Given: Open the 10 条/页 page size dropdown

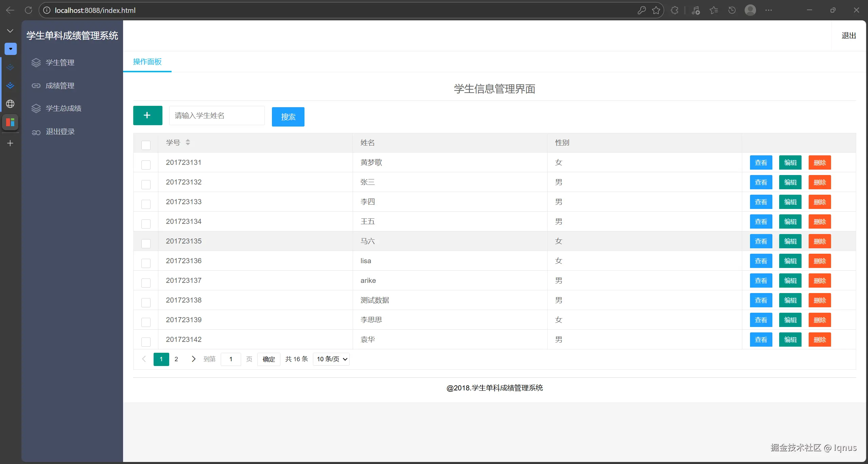Looking at the screenshot, I should [x=331, y=359].
